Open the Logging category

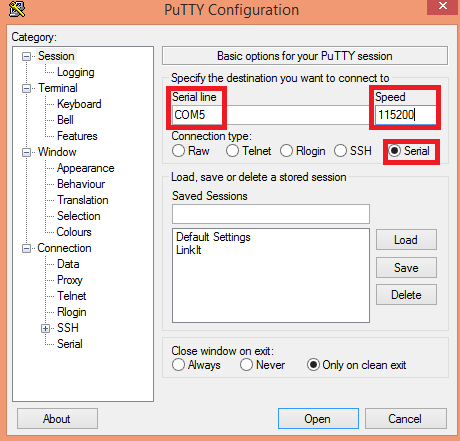[76, 72]
